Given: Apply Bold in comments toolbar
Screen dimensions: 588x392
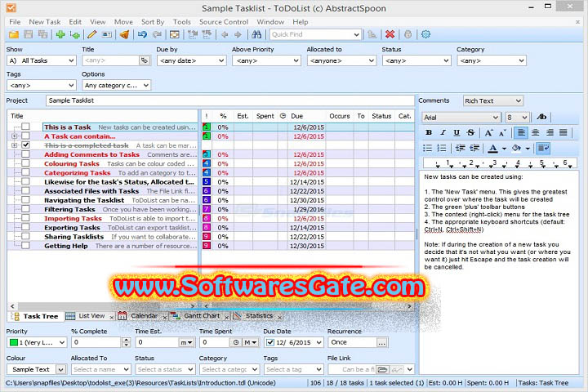Looking at the screenshot, I should tap(429, 132).
